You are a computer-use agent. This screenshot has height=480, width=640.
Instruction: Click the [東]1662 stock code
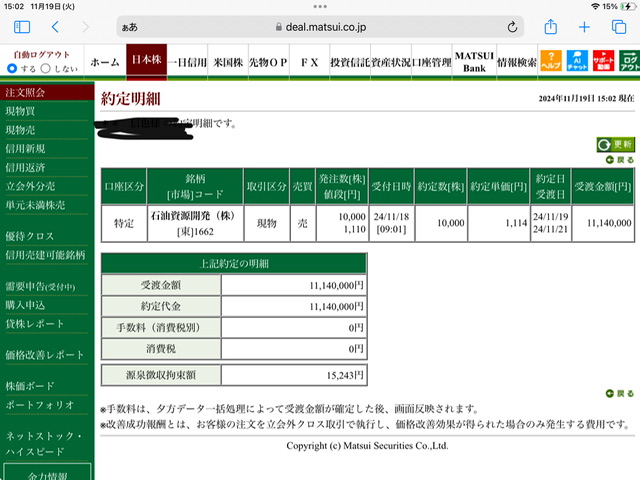[195, 231]
